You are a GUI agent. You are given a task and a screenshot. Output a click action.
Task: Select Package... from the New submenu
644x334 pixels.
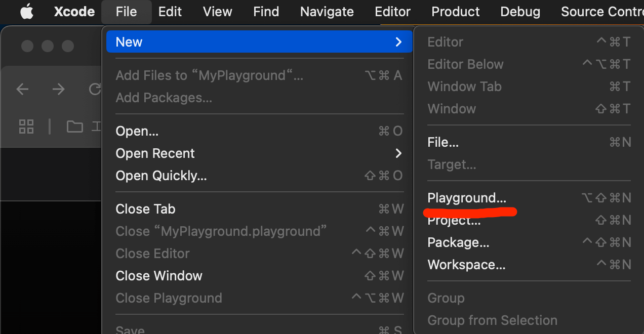[x=458, y=242]
